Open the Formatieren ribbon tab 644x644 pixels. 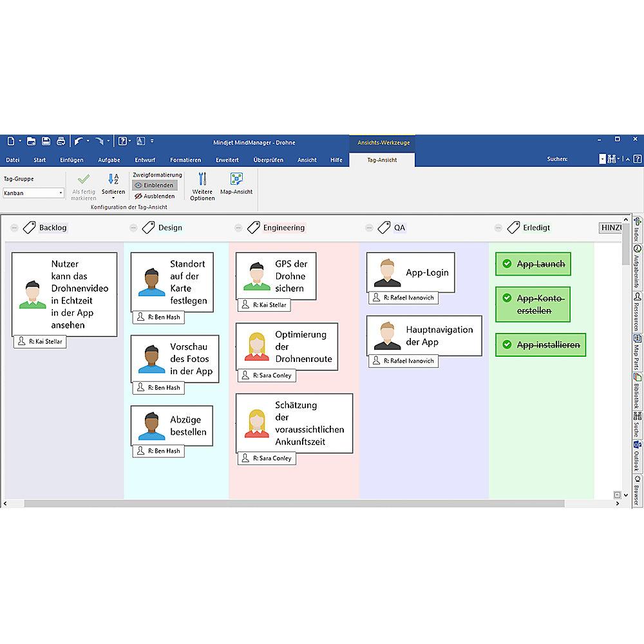pos(185,160)
